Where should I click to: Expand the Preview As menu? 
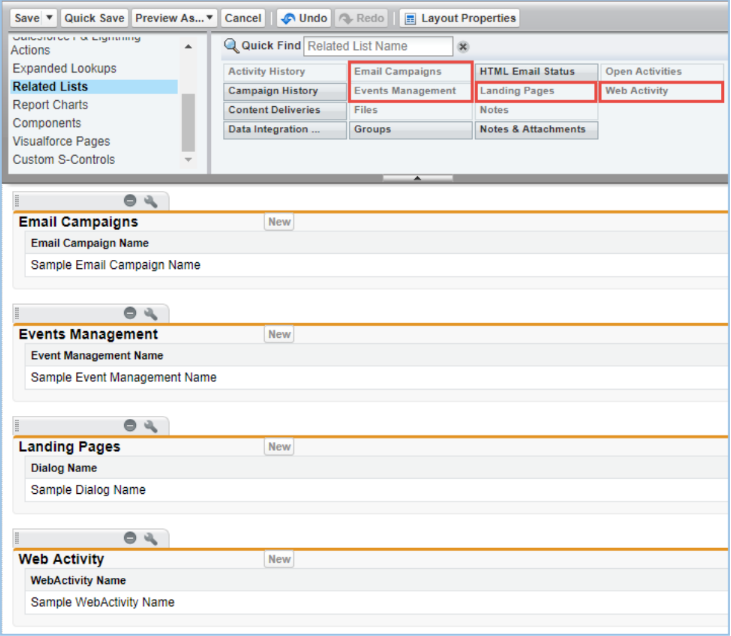click(x=210, y=18)
